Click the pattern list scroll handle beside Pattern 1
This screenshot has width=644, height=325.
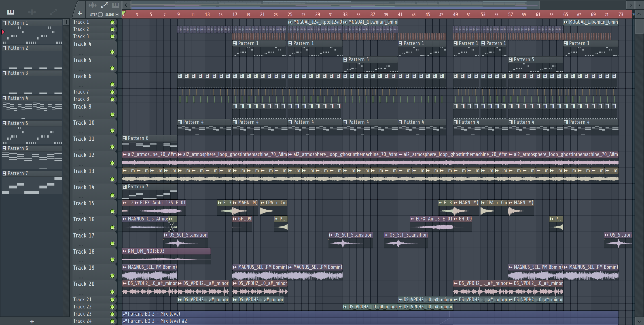(66, 22)
